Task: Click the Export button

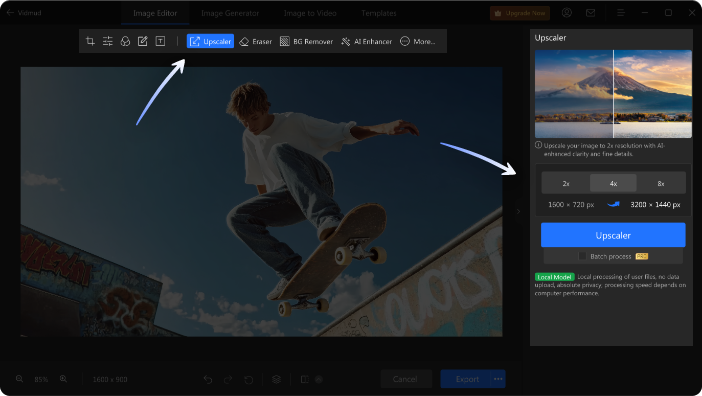Action: click(x=466, y=379)
